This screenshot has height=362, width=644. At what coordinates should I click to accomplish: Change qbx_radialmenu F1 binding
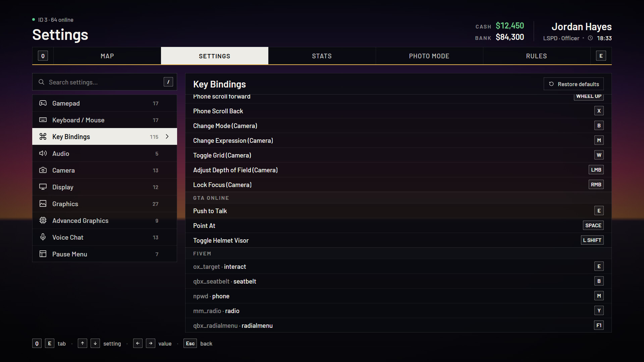599,325
